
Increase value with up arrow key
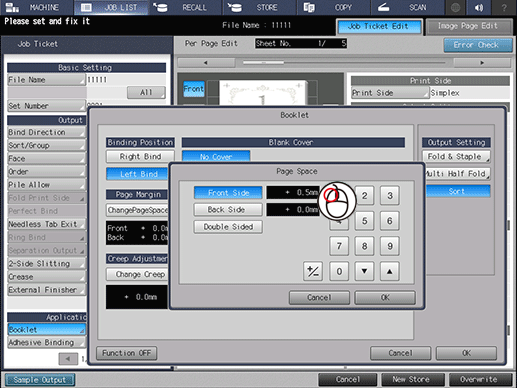(x=390, y=271)
